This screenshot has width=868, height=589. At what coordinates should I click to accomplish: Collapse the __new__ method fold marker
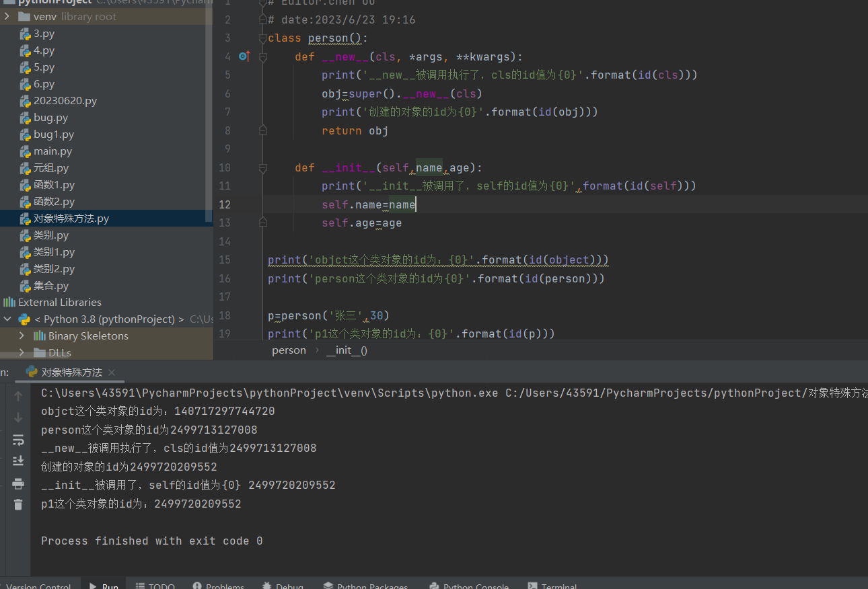(x=263, y=56)
